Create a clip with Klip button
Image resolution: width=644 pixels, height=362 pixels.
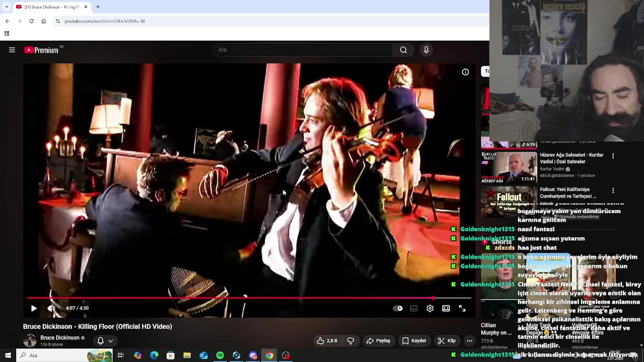pyautogui.click(x=446, y=341)
